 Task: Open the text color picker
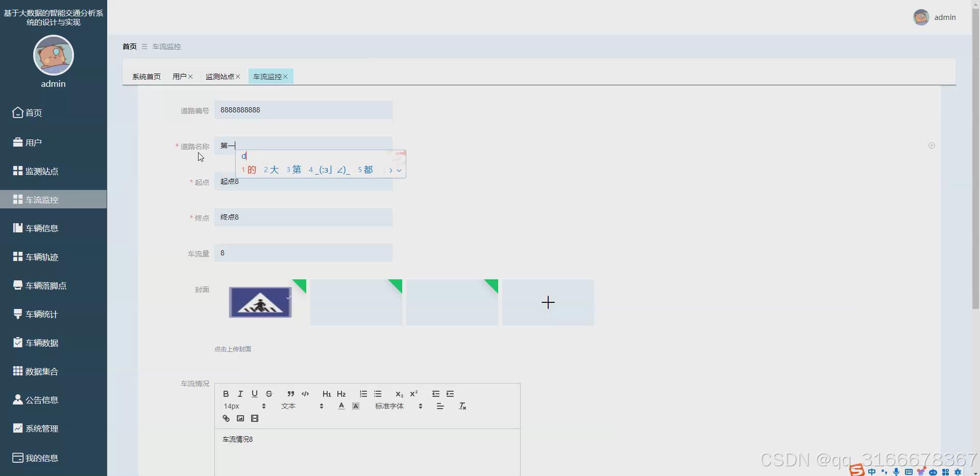click(x=341, y=406)
